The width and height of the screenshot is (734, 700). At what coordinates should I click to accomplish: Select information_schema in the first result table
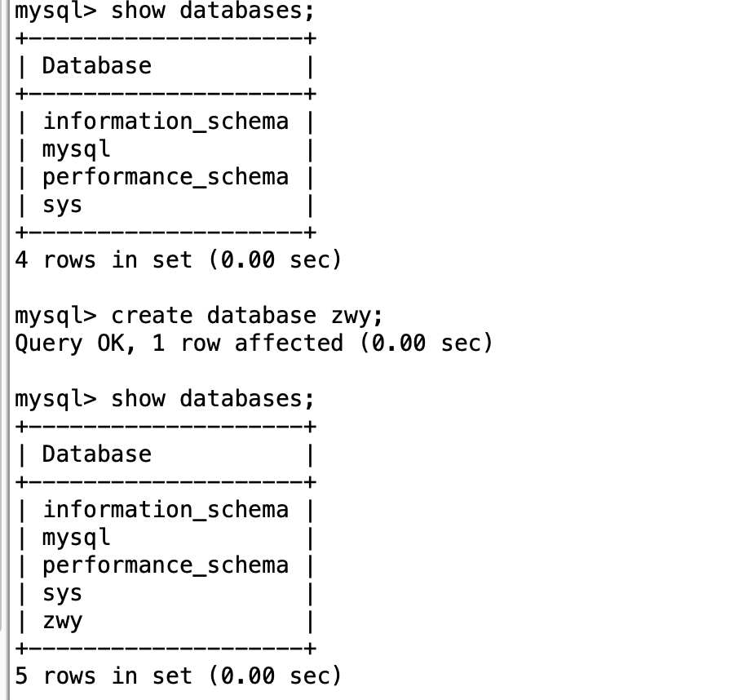(166, 122)
